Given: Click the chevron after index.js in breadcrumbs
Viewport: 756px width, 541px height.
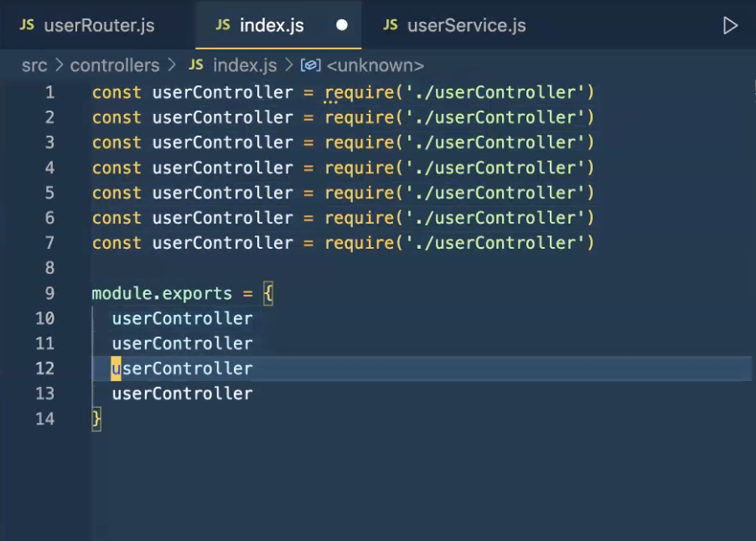Looking at the screenshot, I should (x=289, y=65).
